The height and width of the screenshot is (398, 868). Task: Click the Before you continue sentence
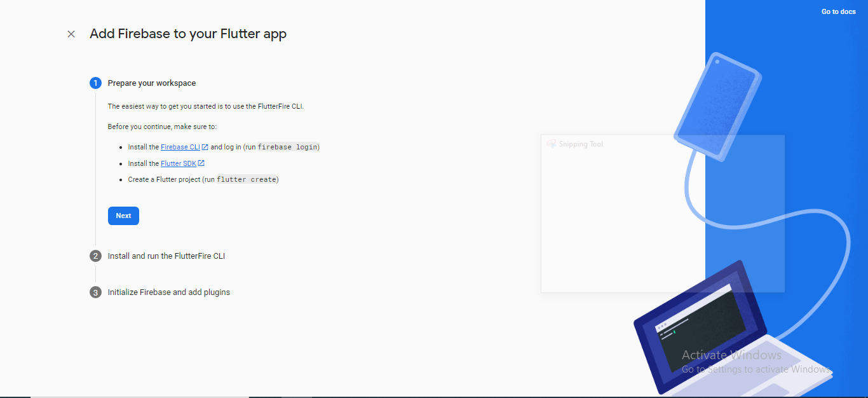pyautogui.click(x=162, y=127)
